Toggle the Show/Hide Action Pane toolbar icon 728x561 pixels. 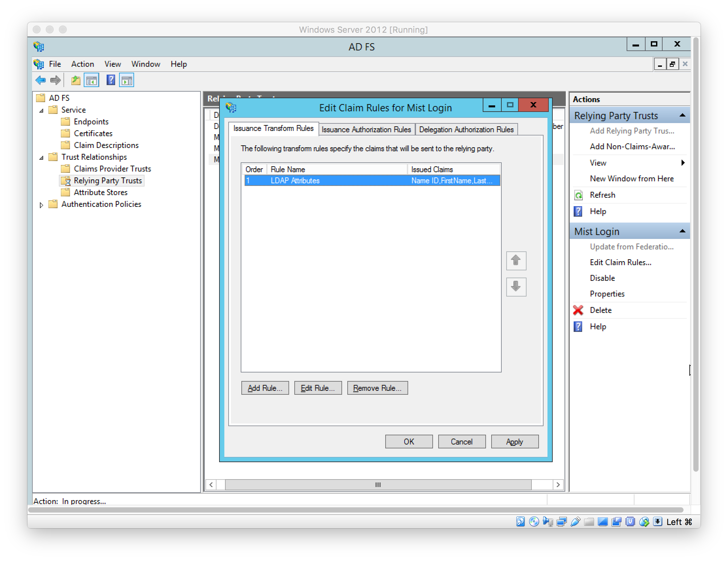click(127, 80)
